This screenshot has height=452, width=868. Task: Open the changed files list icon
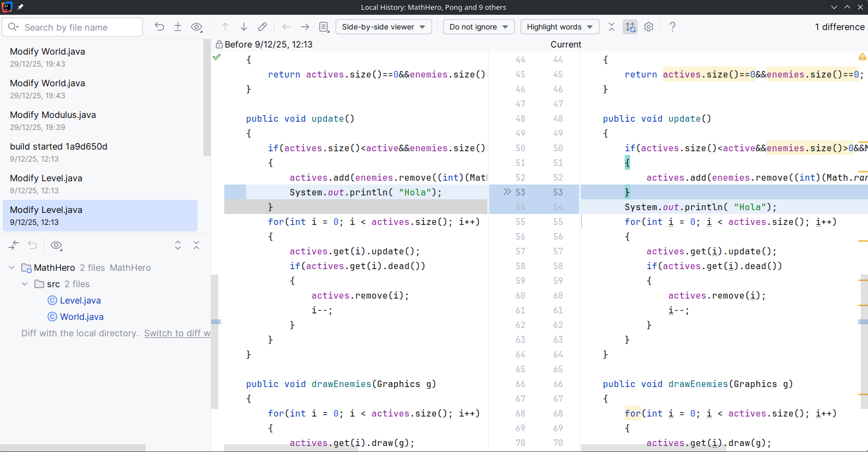pyautogui.click(x=324, y=27)
